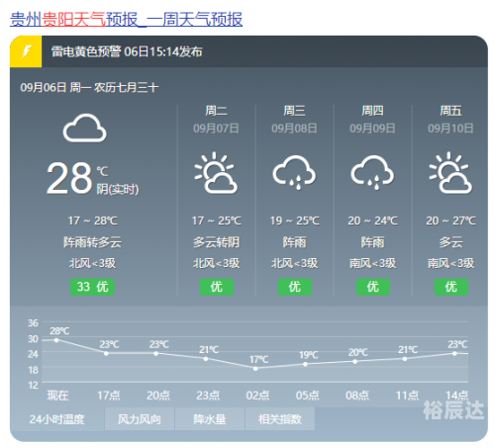Click the date 09月10日
Viewport: 495px width, 448px height.
[450, 129]
